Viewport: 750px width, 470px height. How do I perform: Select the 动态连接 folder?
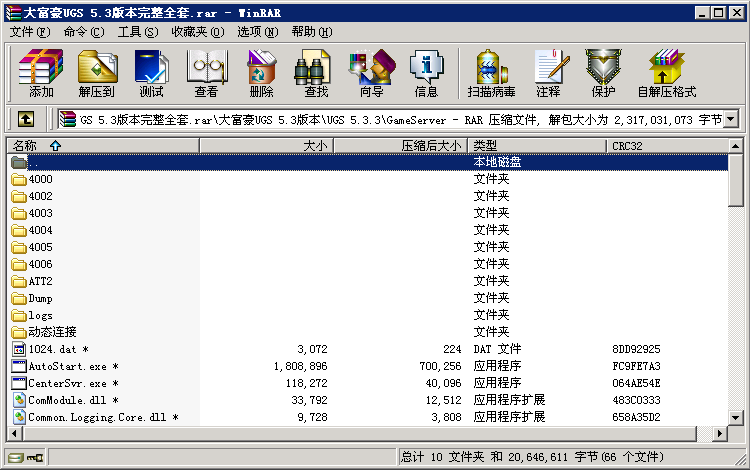[x=52, y=332]
